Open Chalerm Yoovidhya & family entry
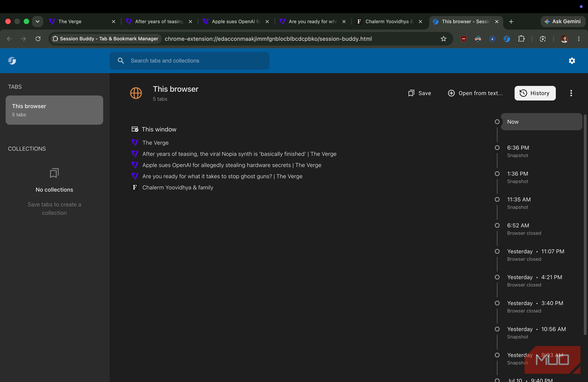The width and height of the screenshot is (588, 382). pos(178,187)
